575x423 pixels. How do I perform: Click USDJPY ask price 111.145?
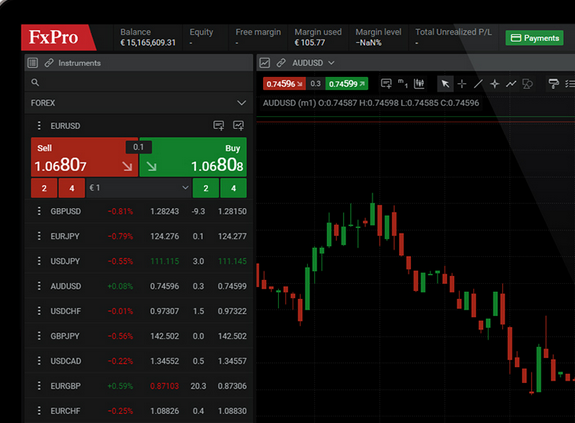pos(232,261)
